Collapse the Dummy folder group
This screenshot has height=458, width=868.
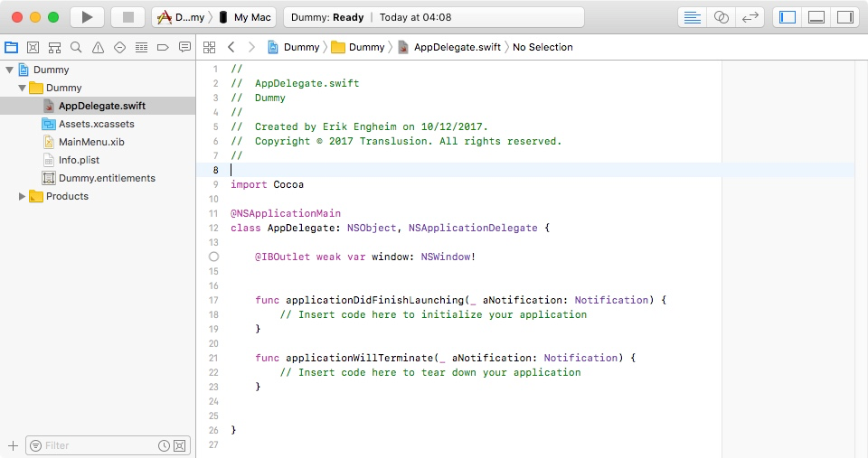click(x=22, y=88)
